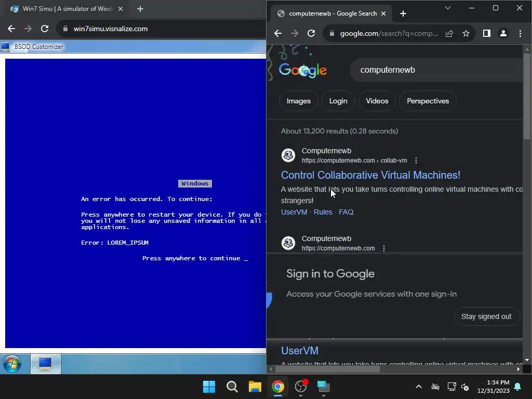
Task: Click the right arrow of the horizontal scrollbar
Action: [x=518, y=369]
